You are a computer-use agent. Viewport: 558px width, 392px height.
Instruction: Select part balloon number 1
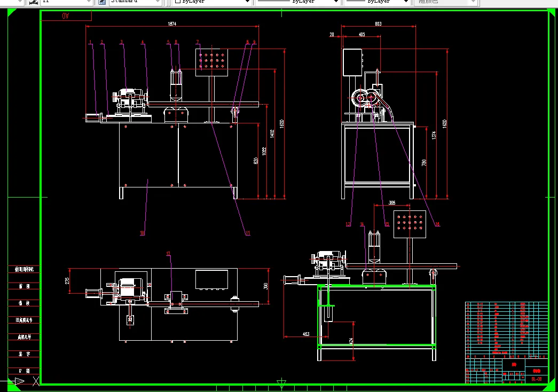point(90,42)
